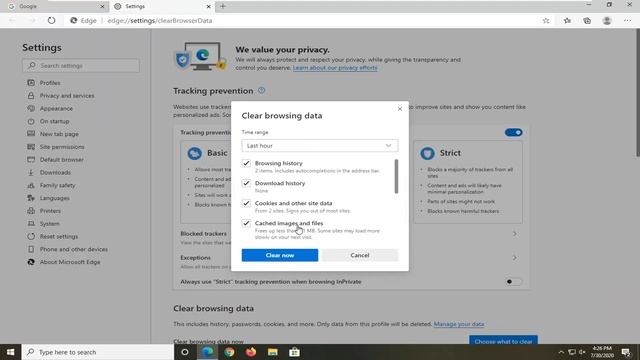Toggle the Tracking prevention switch

513,132
